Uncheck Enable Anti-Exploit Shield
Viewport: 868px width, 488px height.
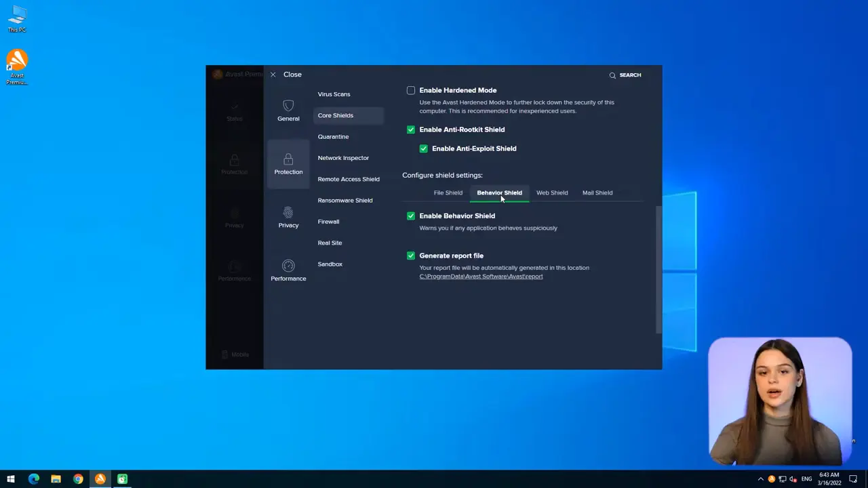pos(424,148)
